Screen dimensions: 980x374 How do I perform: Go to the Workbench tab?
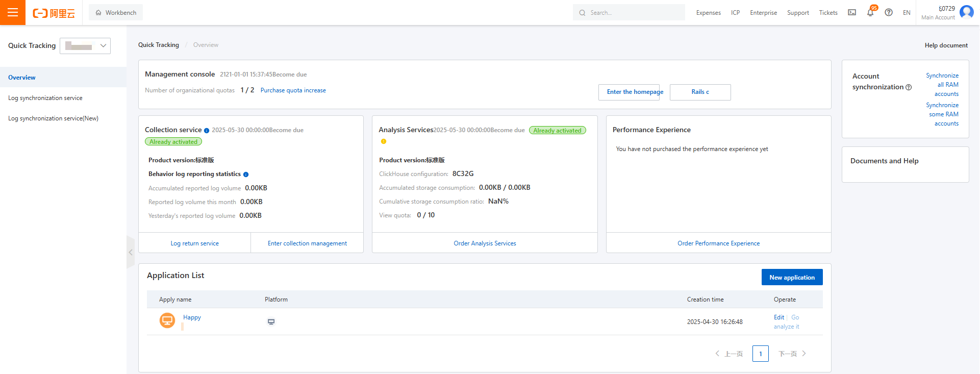[116, 12]
